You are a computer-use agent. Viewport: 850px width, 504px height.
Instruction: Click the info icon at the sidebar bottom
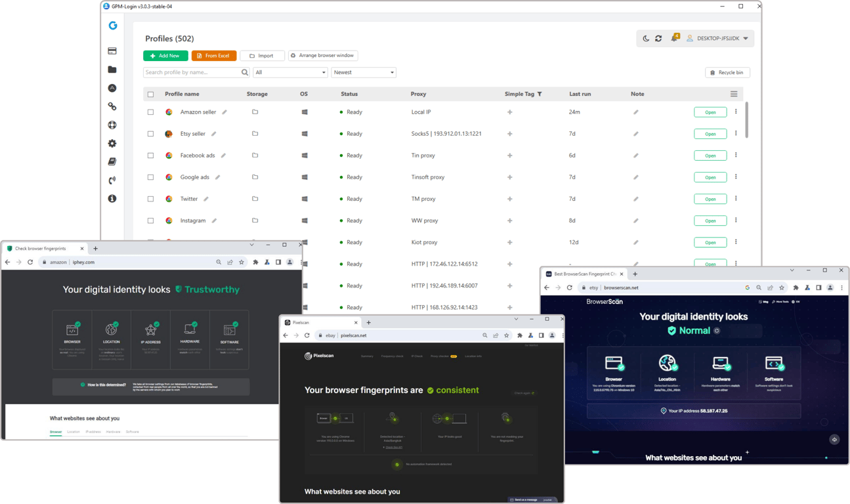tap(112, 198)
